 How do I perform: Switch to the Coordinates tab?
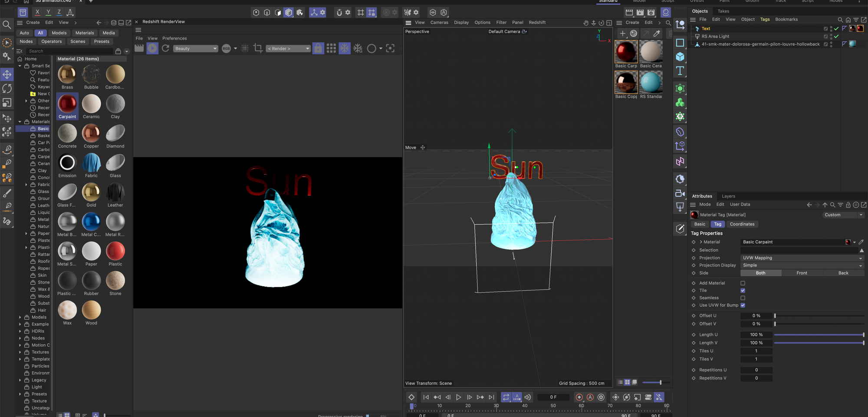point(742,224)
